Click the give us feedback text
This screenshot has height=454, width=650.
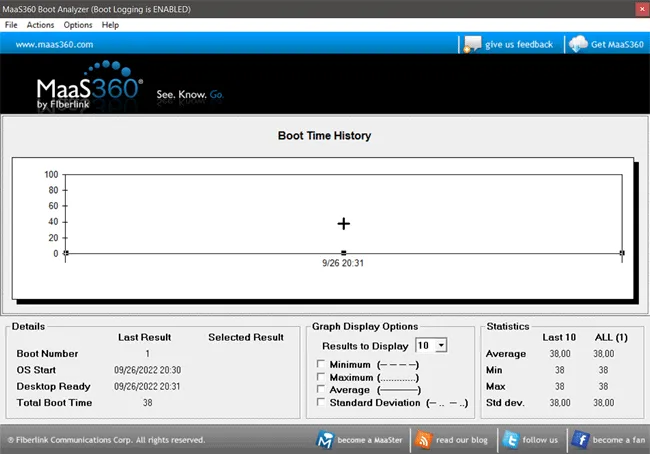tap(519, 44)
